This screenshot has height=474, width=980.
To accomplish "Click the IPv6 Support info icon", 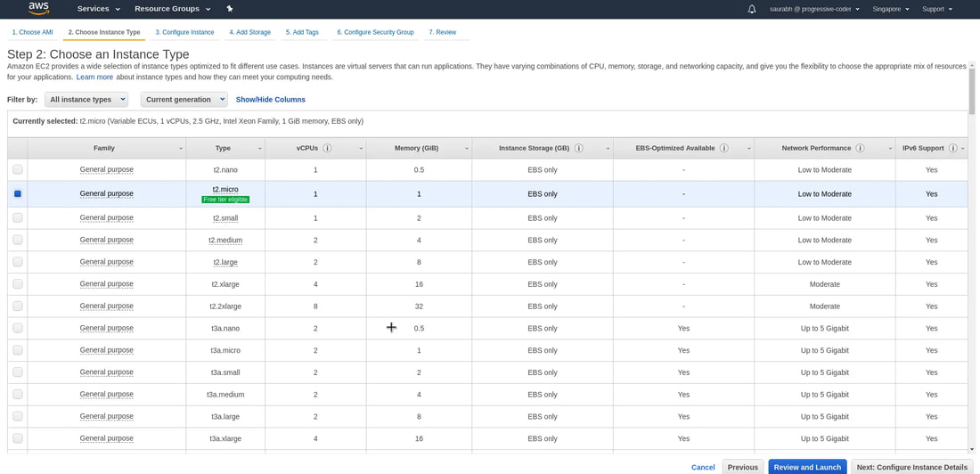I will 952,148.
